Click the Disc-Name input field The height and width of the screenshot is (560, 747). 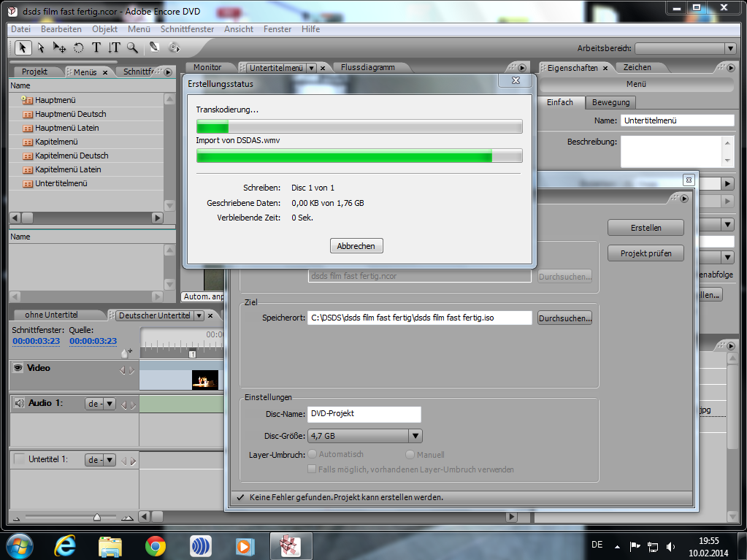pyautogui.click(x=364, y=414)
